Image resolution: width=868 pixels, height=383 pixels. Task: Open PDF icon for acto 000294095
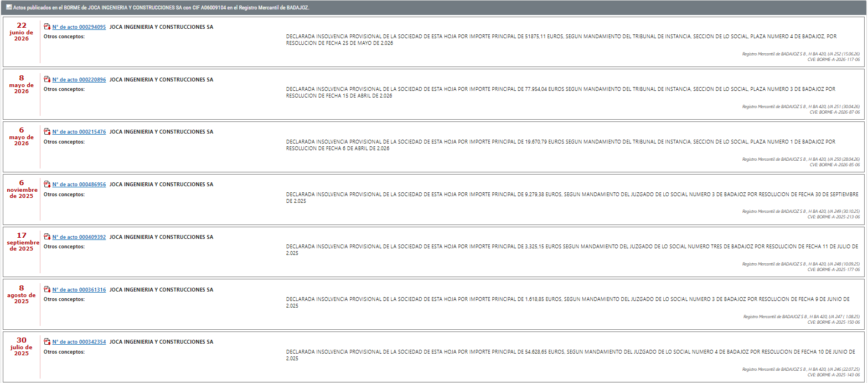pos(47,27)
